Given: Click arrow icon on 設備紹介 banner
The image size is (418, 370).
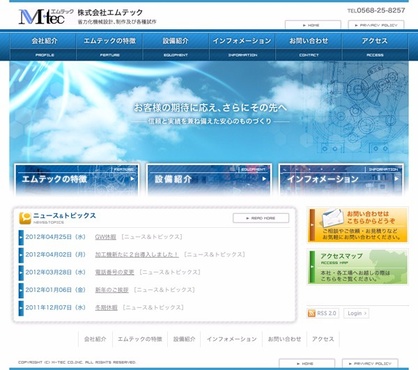Looking at the screenshot, I should click(x=264, y=179).
